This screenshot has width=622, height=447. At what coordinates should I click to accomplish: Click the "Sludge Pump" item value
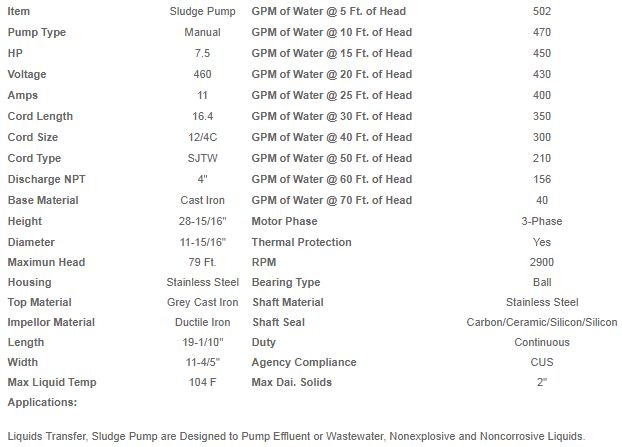point(202,11)
